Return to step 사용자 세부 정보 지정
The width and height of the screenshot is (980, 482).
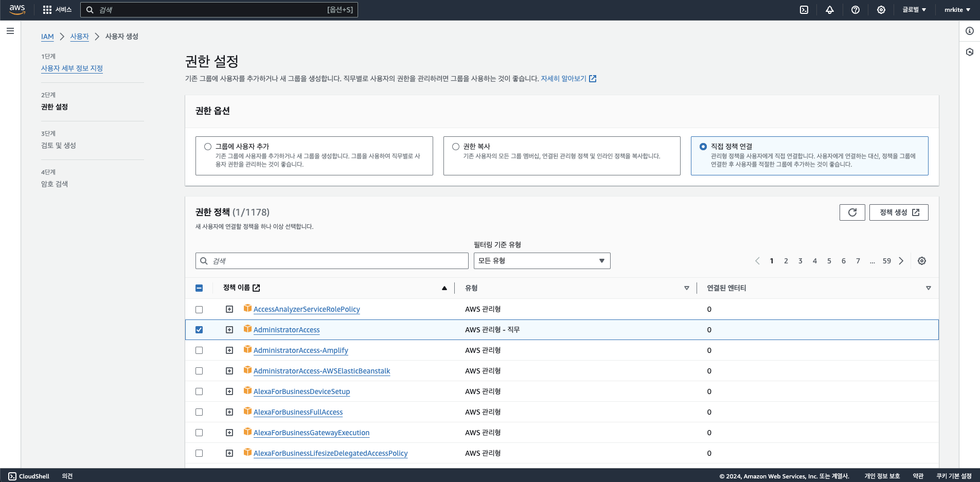click(x=72, y=68)
